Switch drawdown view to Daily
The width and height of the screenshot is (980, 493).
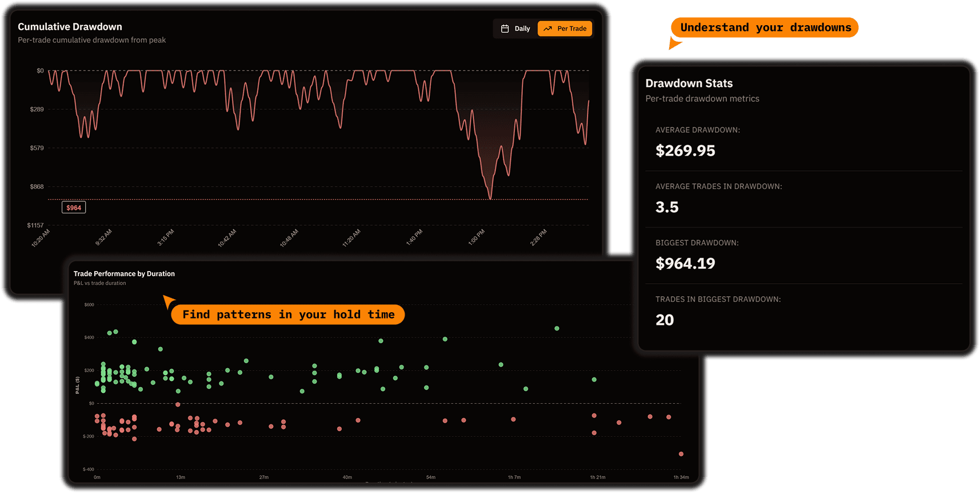click(x=516, y=29)
